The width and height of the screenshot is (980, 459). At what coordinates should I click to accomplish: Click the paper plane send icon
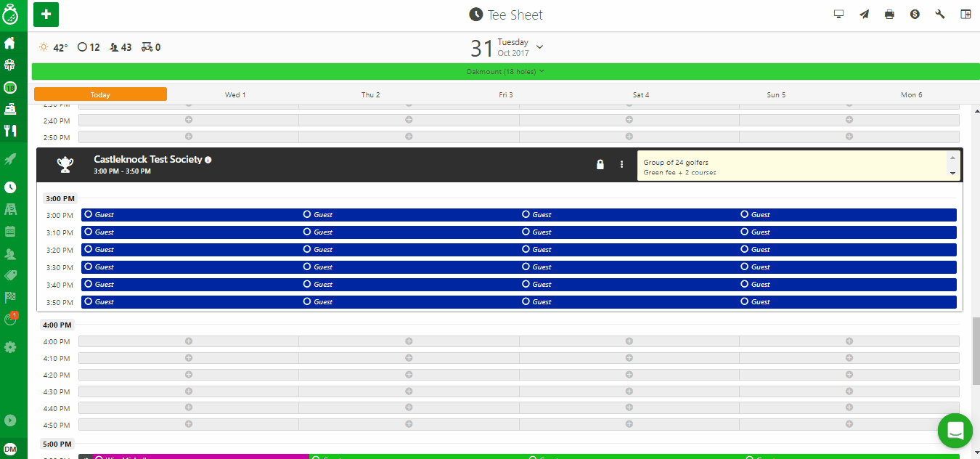(864, 15)
